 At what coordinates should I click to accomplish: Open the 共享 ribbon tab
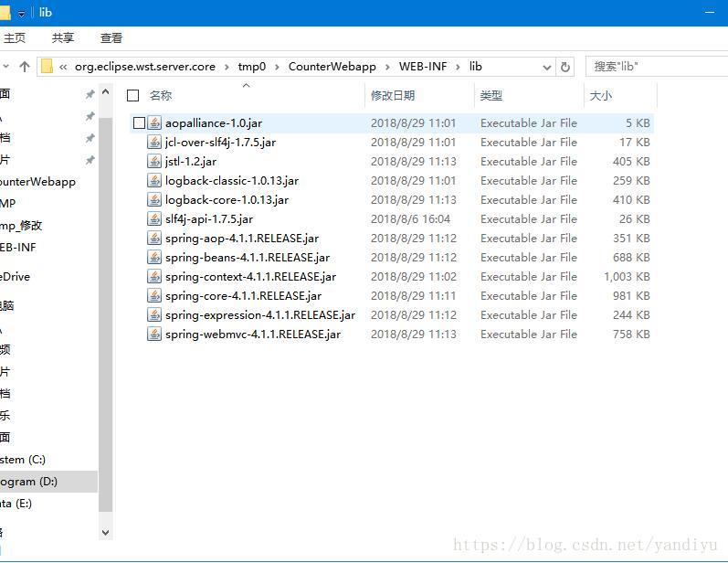tap(63, 38)
